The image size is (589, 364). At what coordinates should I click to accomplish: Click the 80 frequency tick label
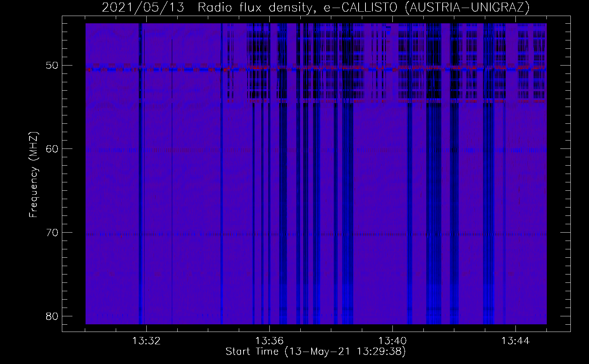tap(52, 316)
